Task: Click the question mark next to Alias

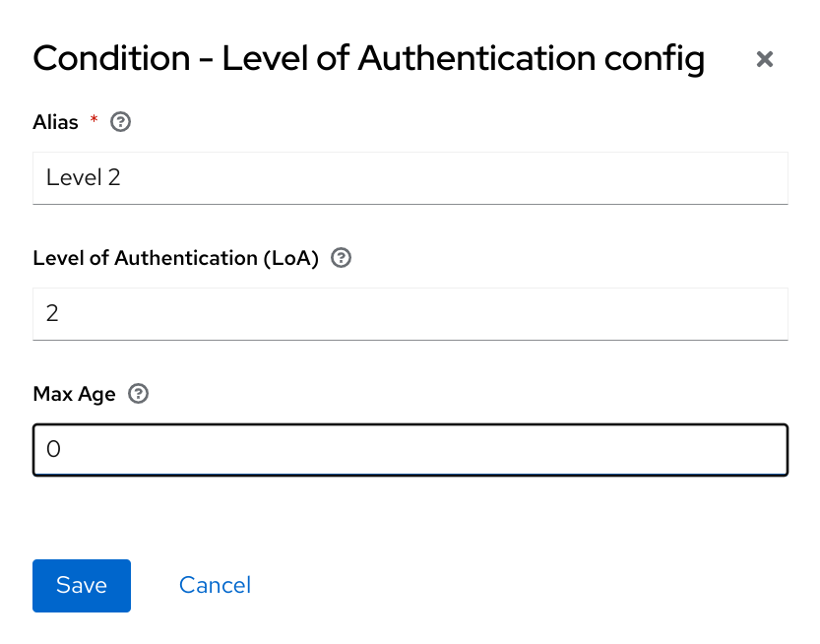Action: (x=121, y=122)
